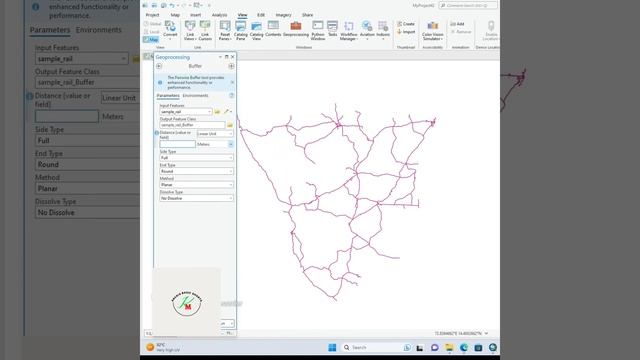Click Import thumbnail button
The height and width of the screenshot is (360, 640).
[x=406, y=32]
